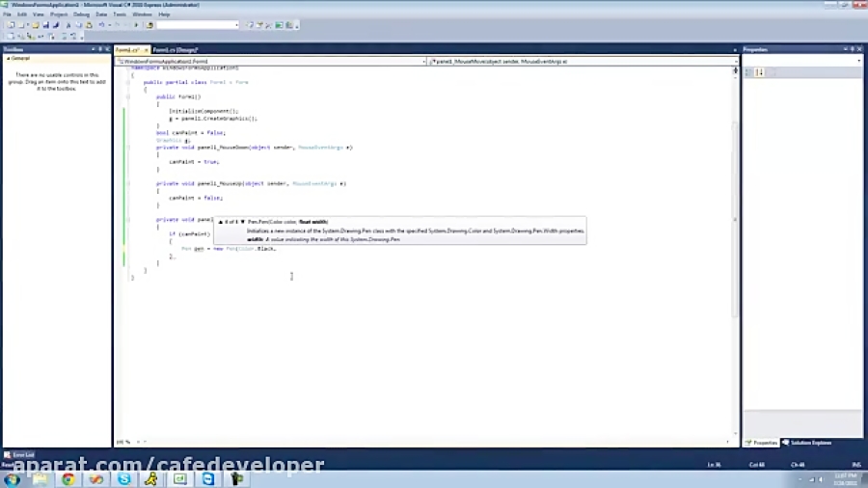Switch to the Form1.cs code tab
Viewport: 868px width, 488px height.
coord(127,50)
